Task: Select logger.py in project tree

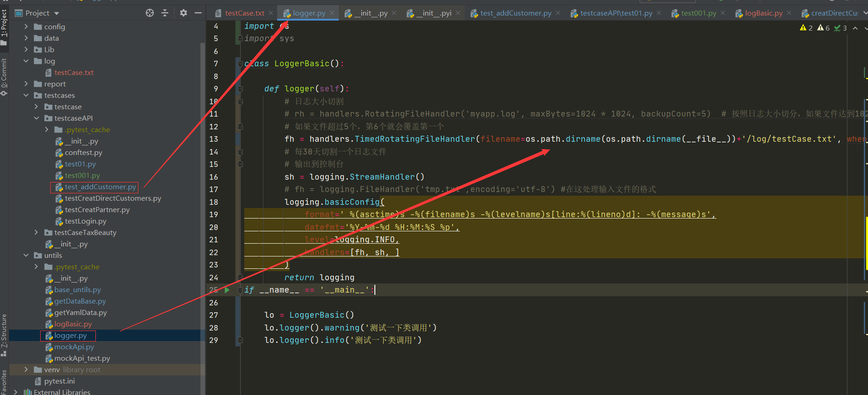Action: [70, 335]
